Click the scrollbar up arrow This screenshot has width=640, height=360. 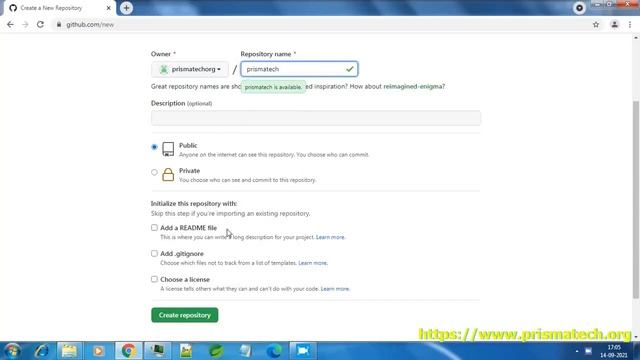[636, 38]
